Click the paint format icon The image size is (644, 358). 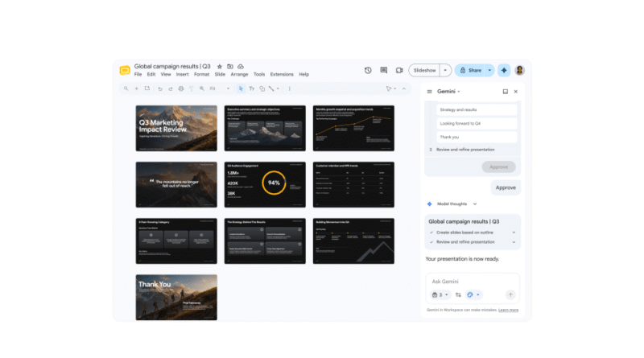coord(192,88)
